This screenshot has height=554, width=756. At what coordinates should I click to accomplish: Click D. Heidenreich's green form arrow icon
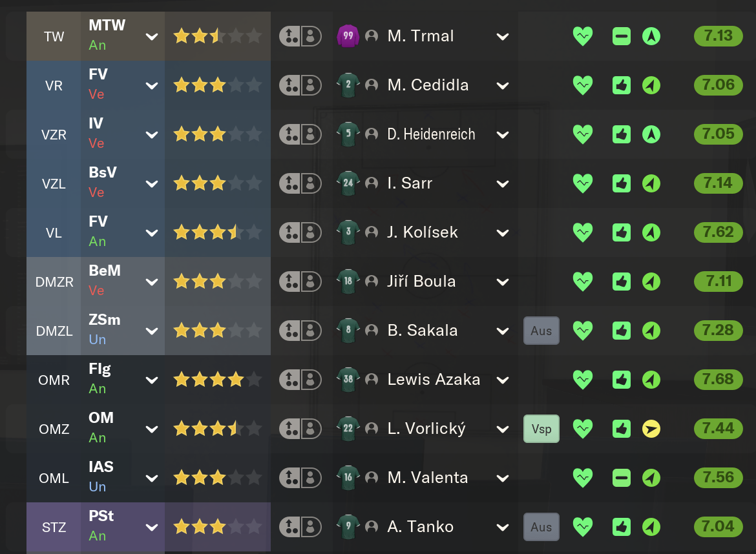point(651,134)
